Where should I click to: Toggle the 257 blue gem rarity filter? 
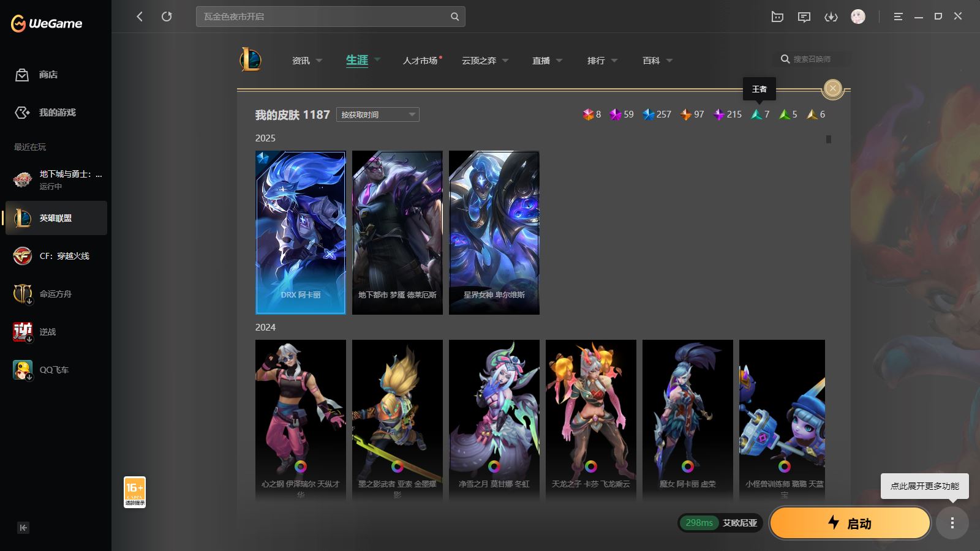[x=649, y=114]
